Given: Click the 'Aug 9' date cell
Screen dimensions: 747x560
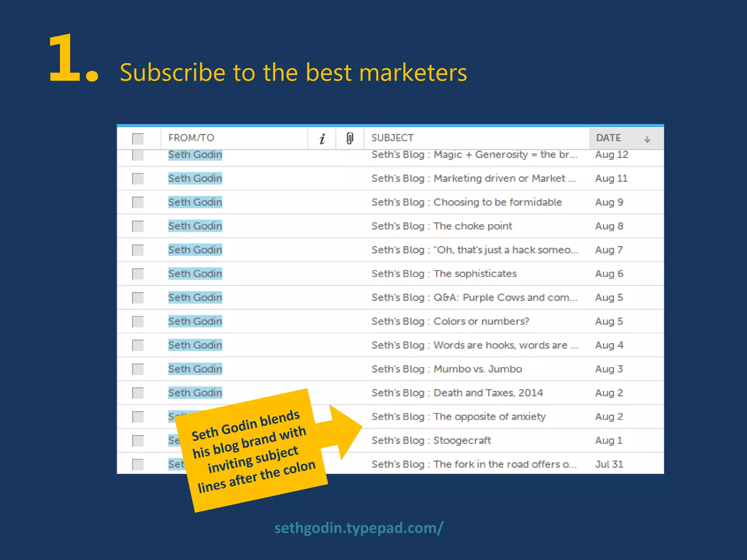Looking at the screenshot, I should pyautogui.click(x=609, y=202).
